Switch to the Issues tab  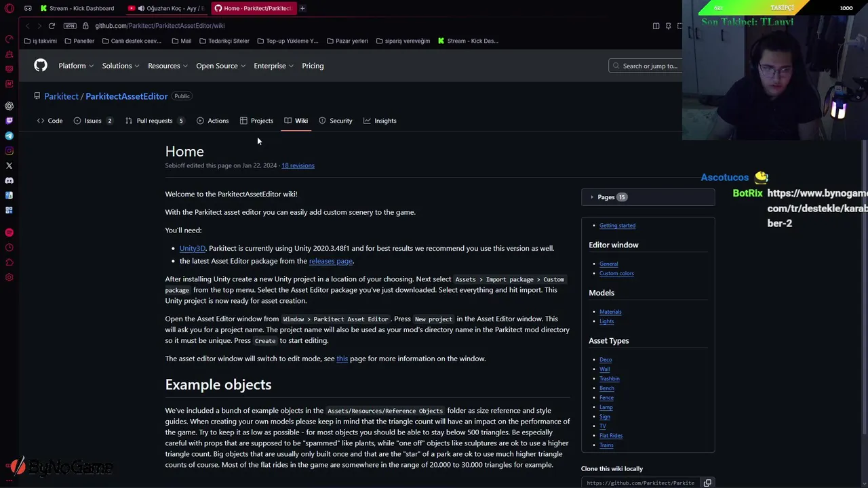coord(93,121)
